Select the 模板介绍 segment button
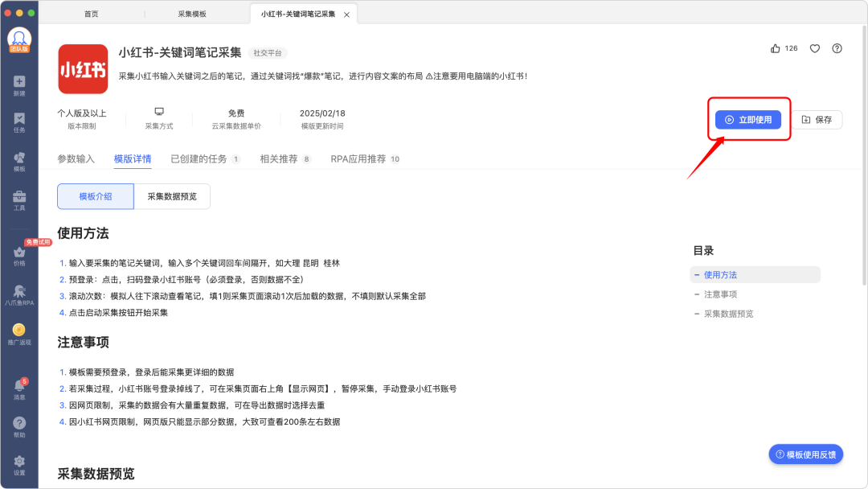Image resolution: width=868 pixels, height=489 pixels. (95, 196)
